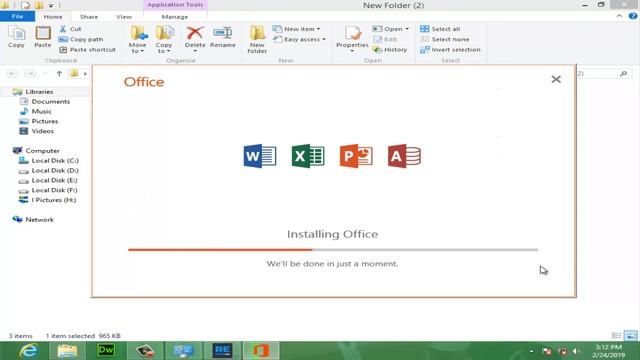Collapse the ribbon with the chevron
Viewport: 640px width, 360px height.
(619, 16)
